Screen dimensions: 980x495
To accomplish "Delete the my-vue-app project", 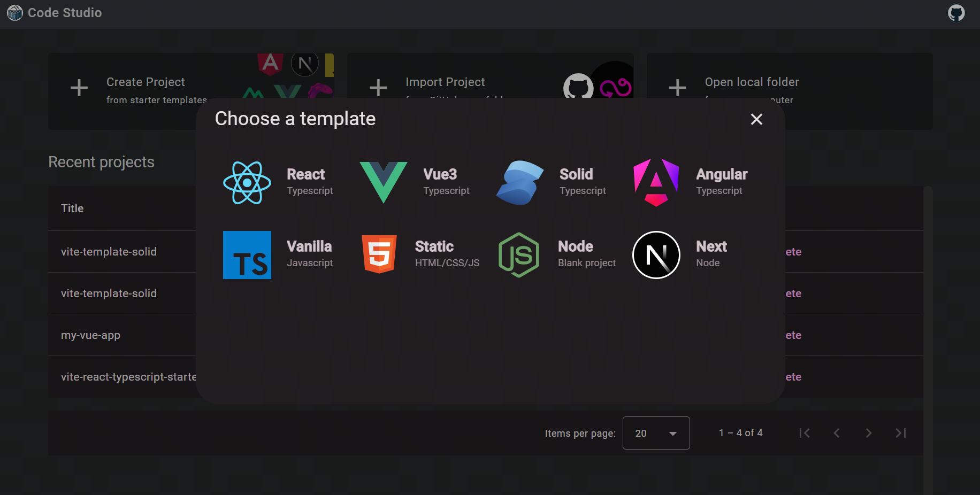I will (793, 335).
